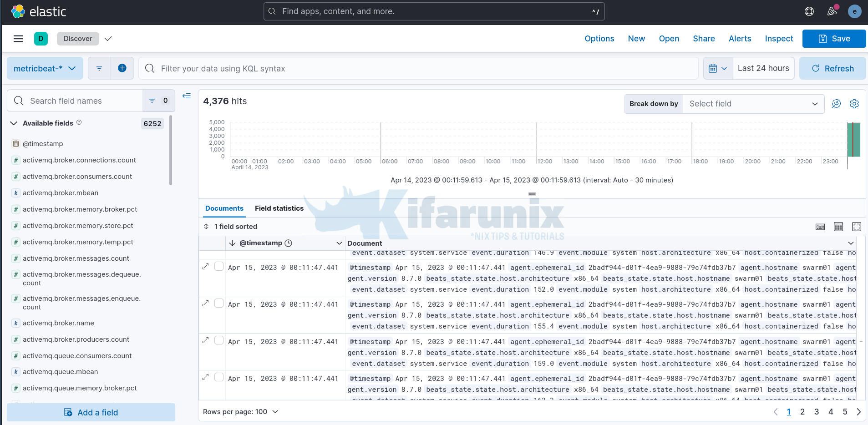Viewport: 868px width, 425px height.
Task: Switch to the Documents tab
Action: (x=224, y=208)
